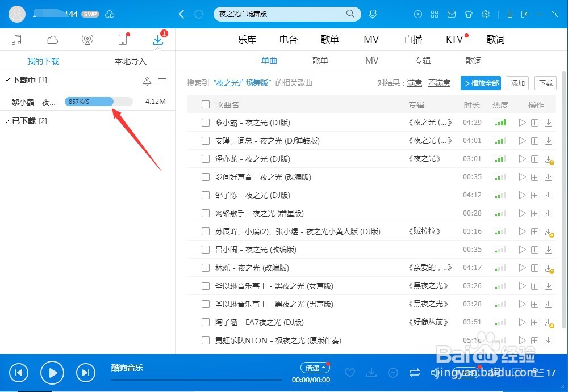Click the 下载 button above results
The height and width of the screenshot is (392, 568).
545,83
